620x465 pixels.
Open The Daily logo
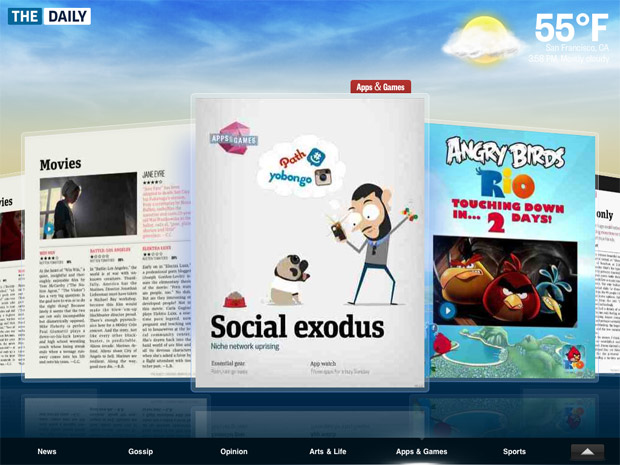coord(49,17)
